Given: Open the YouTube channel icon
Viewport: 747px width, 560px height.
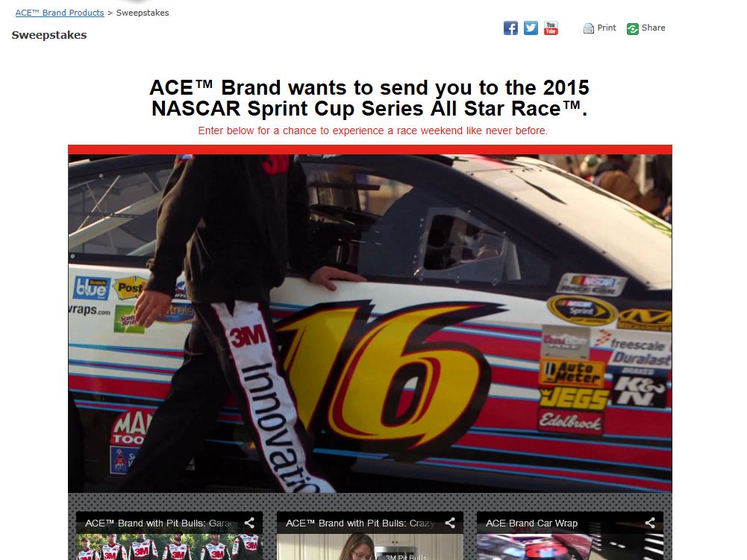Looking at the screenshot, I should (x=551, y=28).
